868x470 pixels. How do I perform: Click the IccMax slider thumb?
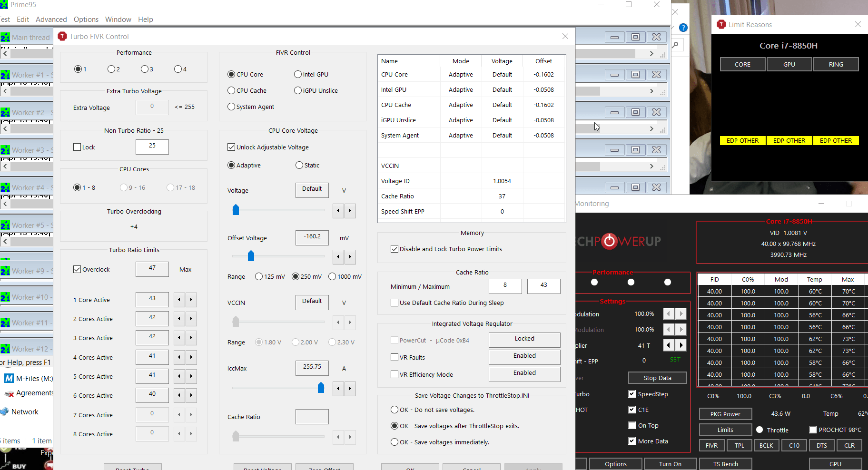(x=321, y=388)
